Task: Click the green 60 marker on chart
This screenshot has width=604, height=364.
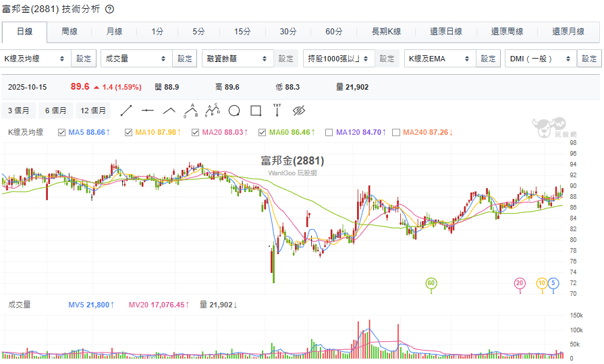Action: 431,283
